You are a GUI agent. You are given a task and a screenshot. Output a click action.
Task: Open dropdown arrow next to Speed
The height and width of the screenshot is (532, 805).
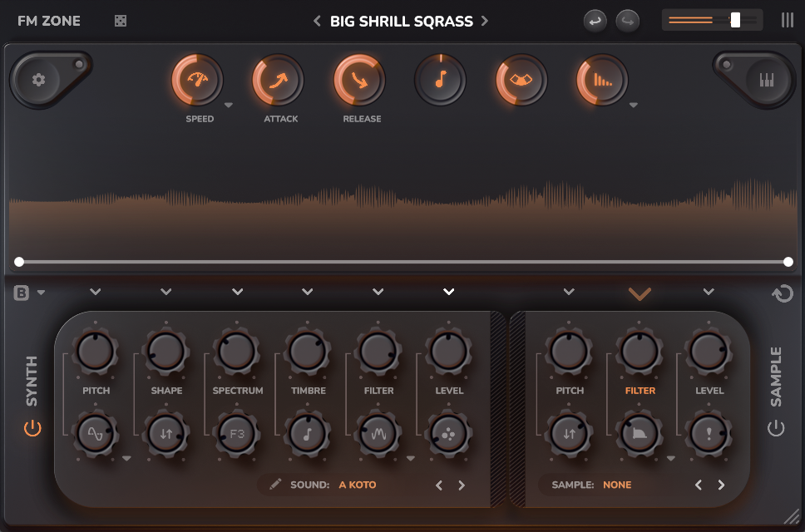pyautogui.click(x=229, y=106)
